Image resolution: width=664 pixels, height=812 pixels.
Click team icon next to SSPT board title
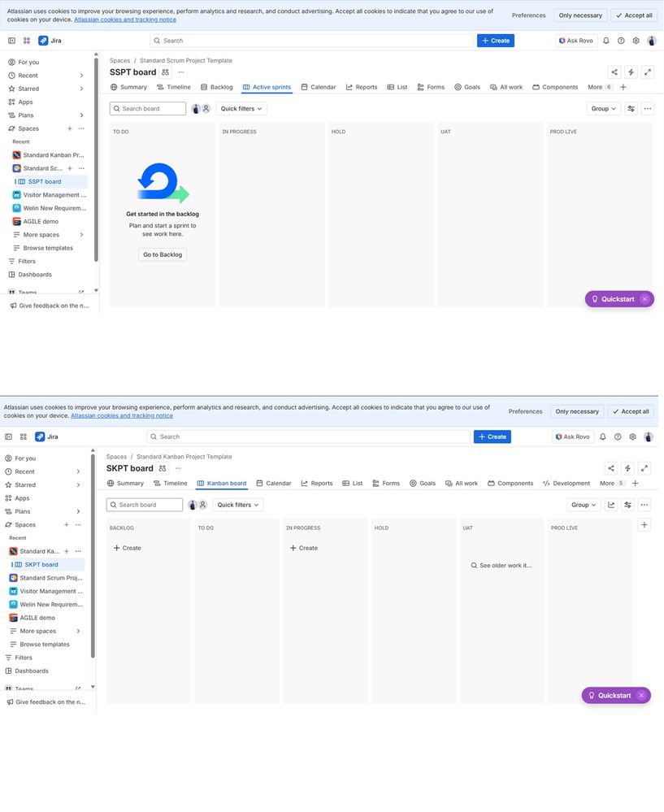[x=165, y=72]
